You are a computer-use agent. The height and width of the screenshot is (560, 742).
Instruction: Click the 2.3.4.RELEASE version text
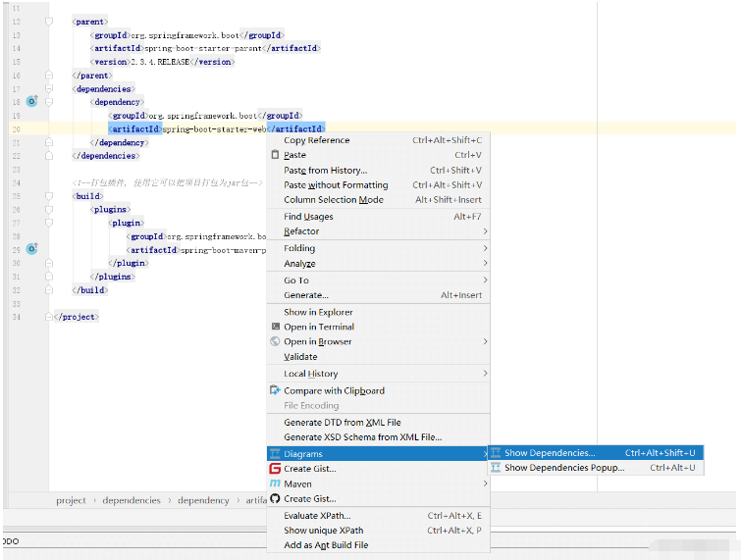click(160, 62)
